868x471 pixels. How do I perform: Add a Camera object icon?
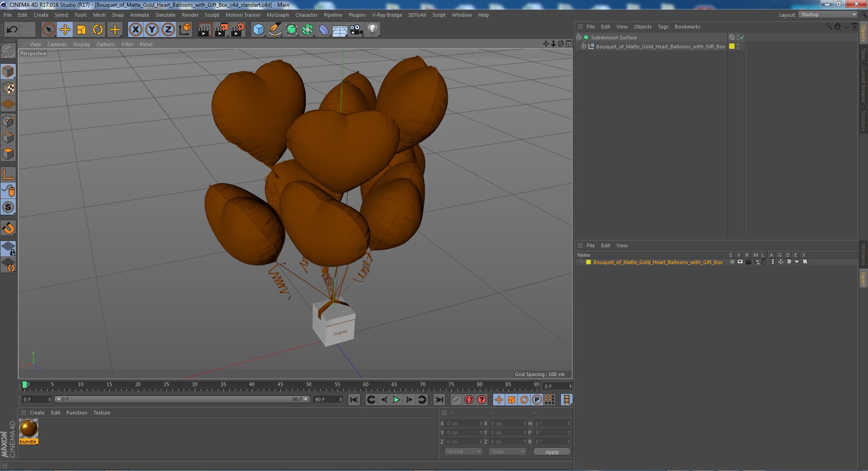[x=356, y=30]
